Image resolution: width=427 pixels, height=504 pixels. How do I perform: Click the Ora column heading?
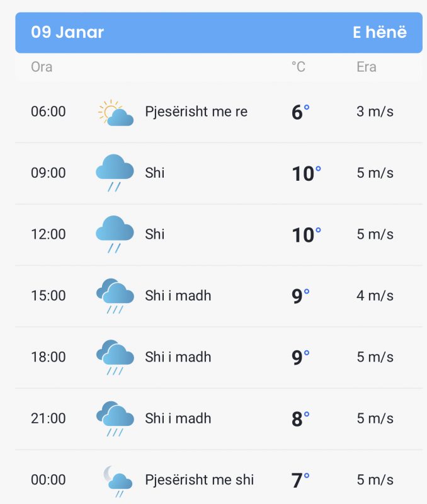pos(42,67)
